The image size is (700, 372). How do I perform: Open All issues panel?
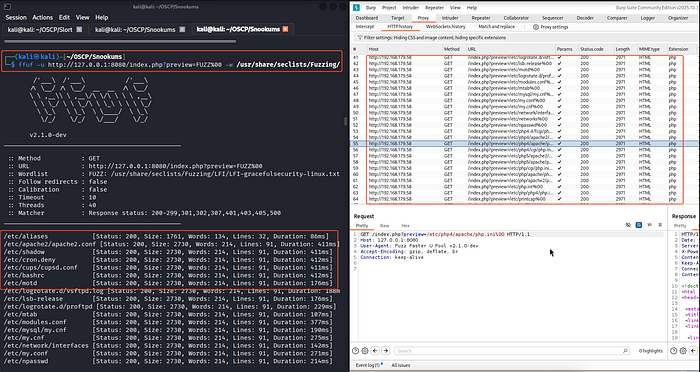[400, 365]
